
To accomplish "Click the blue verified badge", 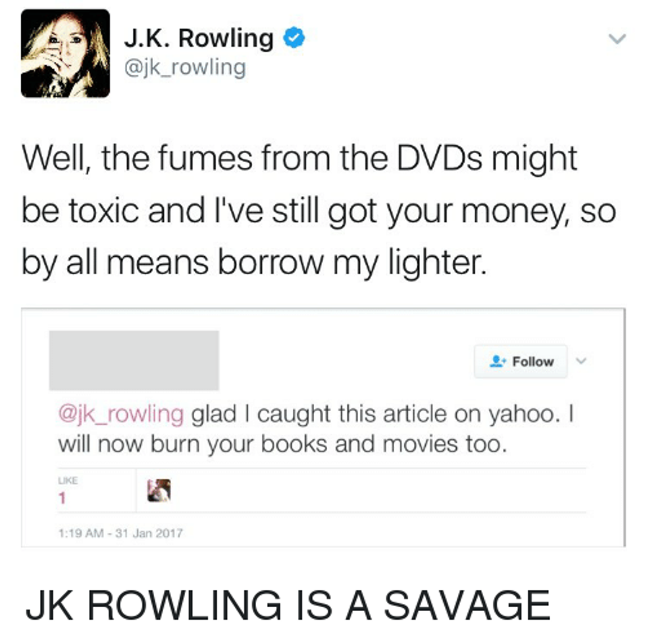I will click(294, 38).
